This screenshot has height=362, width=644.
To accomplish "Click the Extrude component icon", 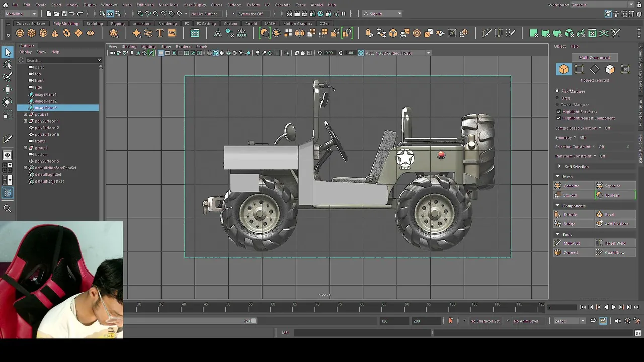I will 557,215.
